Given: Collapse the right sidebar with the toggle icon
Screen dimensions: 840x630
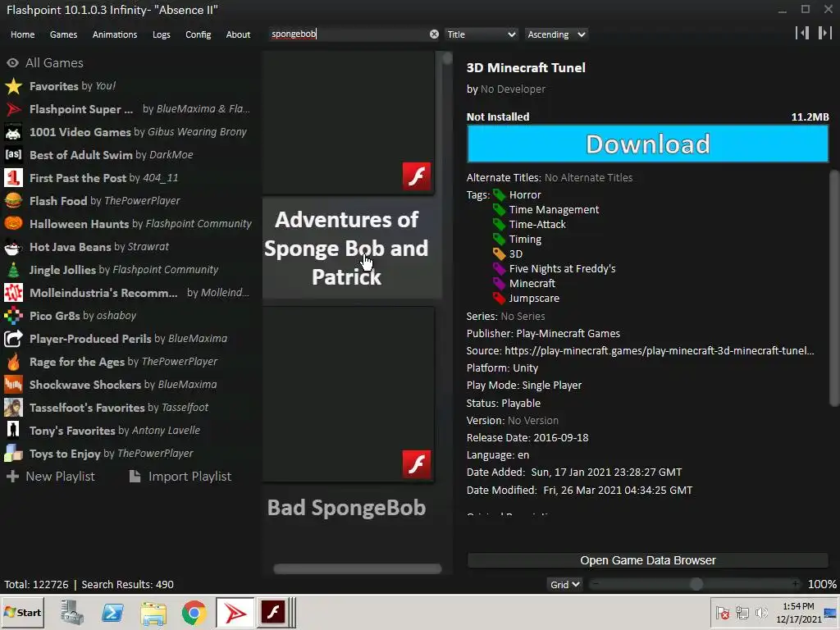Looking at the screenshot, I should [825, 33].
